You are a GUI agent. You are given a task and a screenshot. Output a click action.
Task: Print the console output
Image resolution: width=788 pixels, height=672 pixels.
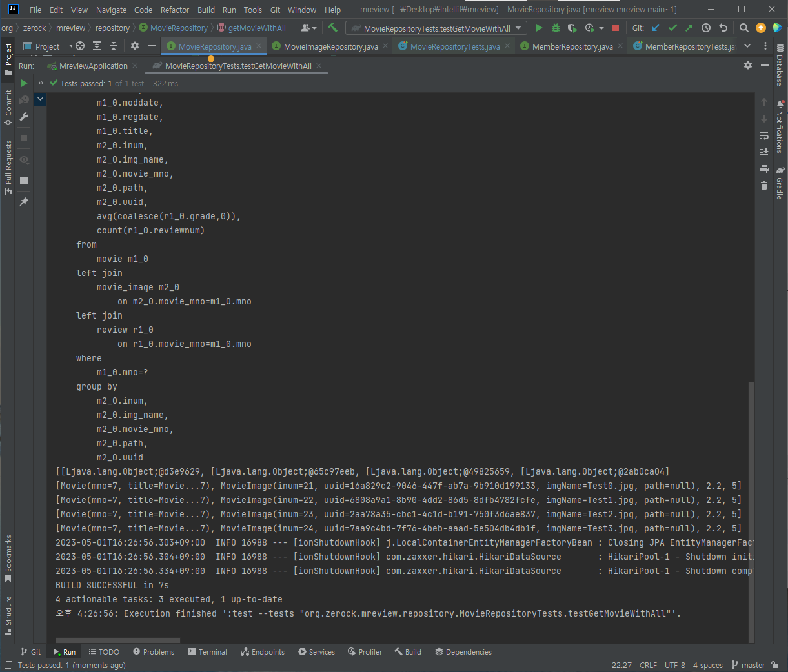[x=764, y=169]
